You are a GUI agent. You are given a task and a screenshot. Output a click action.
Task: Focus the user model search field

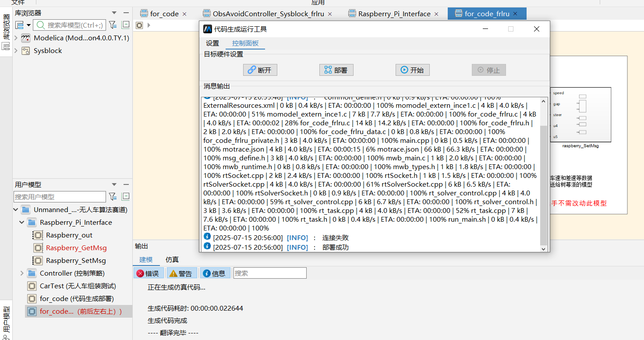coord(60,197)
